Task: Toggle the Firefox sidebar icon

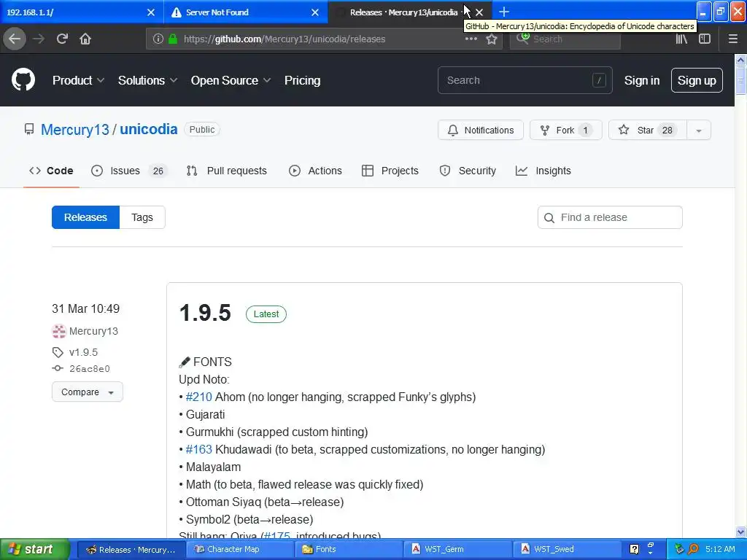Action: click(x=705, y=39)
